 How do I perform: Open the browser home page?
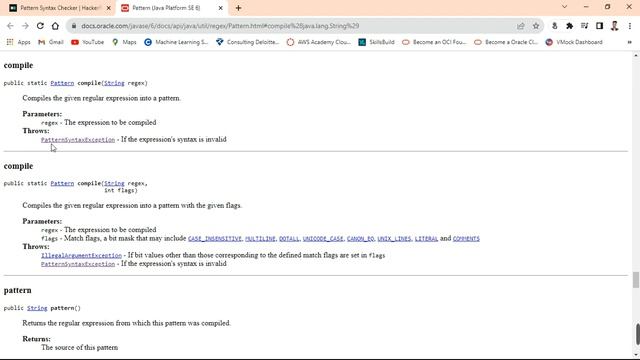pyautogui.click(x=55, y=26)
